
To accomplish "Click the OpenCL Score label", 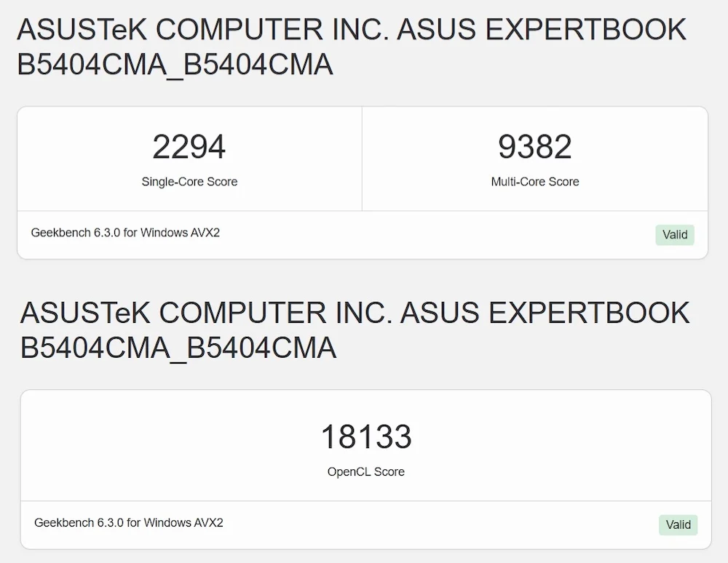I will click(x=366, y=472).
